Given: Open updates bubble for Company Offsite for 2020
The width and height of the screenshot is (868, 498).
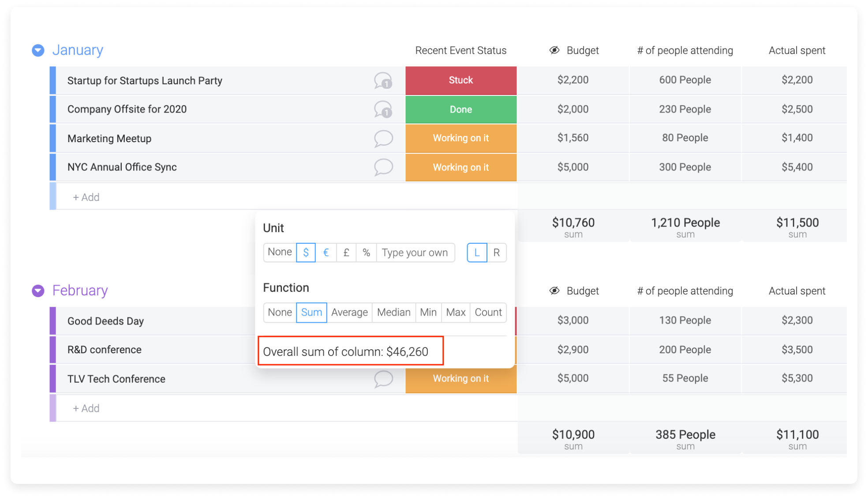Looking at the screenshot, I should pos(383,109).
